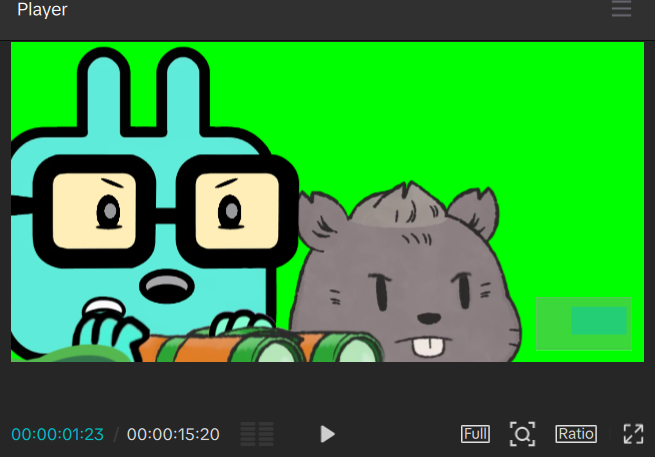
Task: Open the Ratio aspect options
Action: pyautogui.click(x=576, y=434)
